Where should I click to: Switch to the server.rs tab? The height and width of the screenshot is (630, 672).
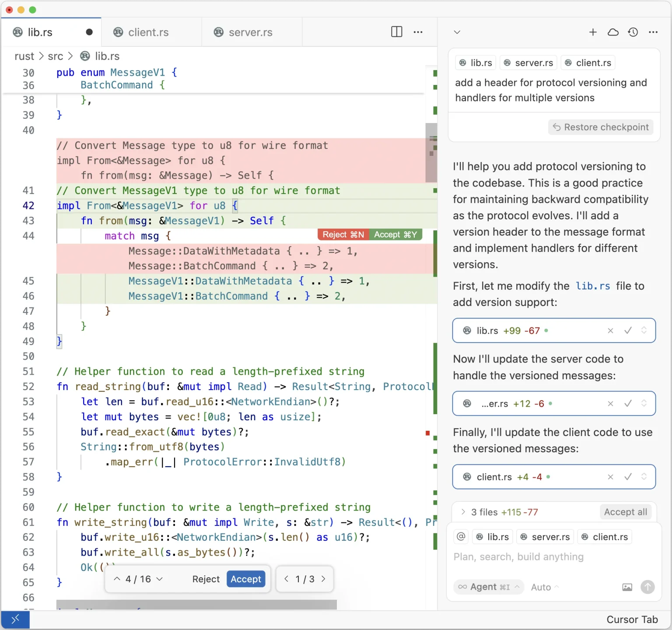[x=250, y=32]
